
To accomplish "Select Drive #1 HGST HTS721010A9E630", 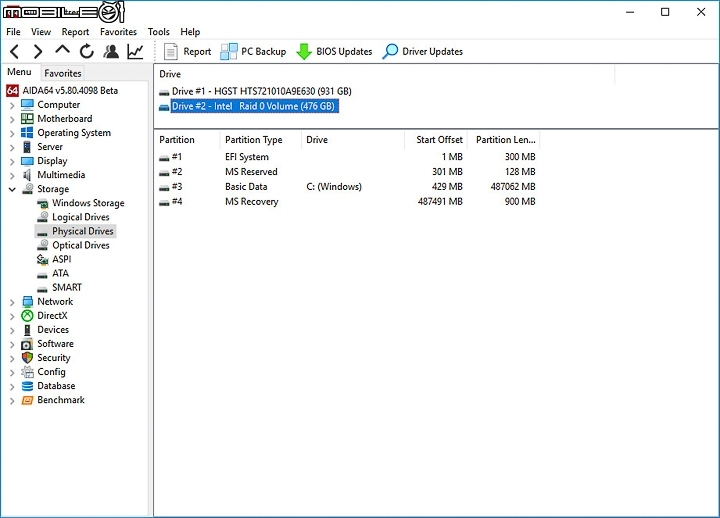I will point(262,91).
